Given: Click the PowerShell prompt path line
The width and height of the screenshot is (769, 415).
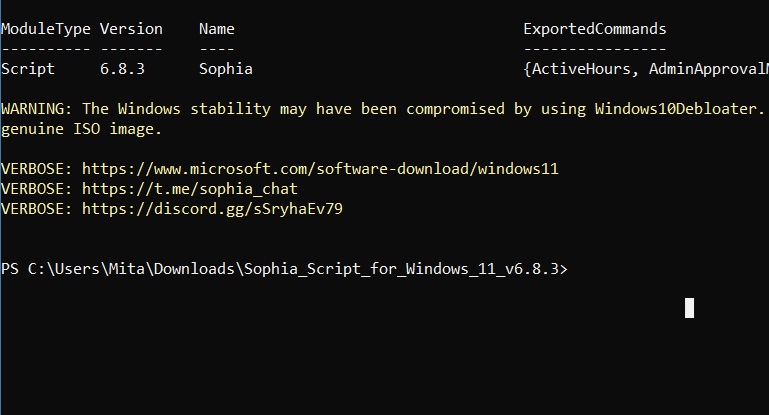Looking at the screenshot, I should (285, 269).
